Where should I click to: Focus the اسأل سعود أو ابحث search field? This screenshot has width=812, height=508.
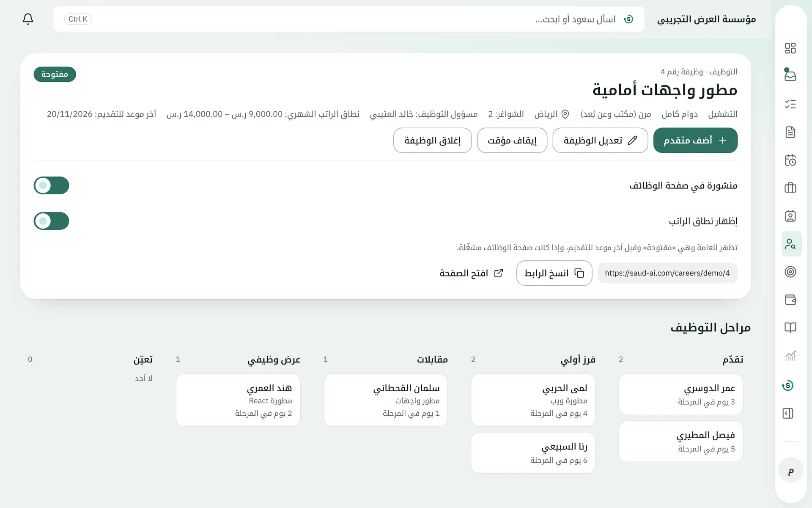click(x=349, y=19)
